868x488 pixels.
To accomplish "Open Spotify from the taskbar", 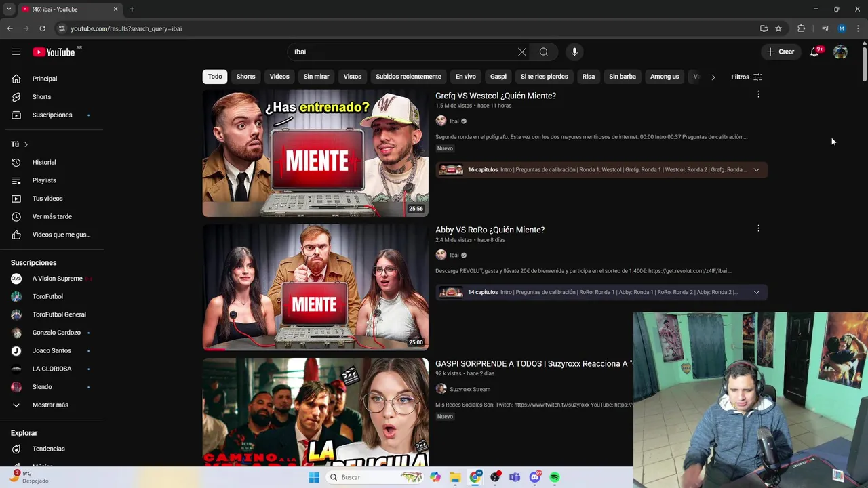I will click(x=555, y=477).
